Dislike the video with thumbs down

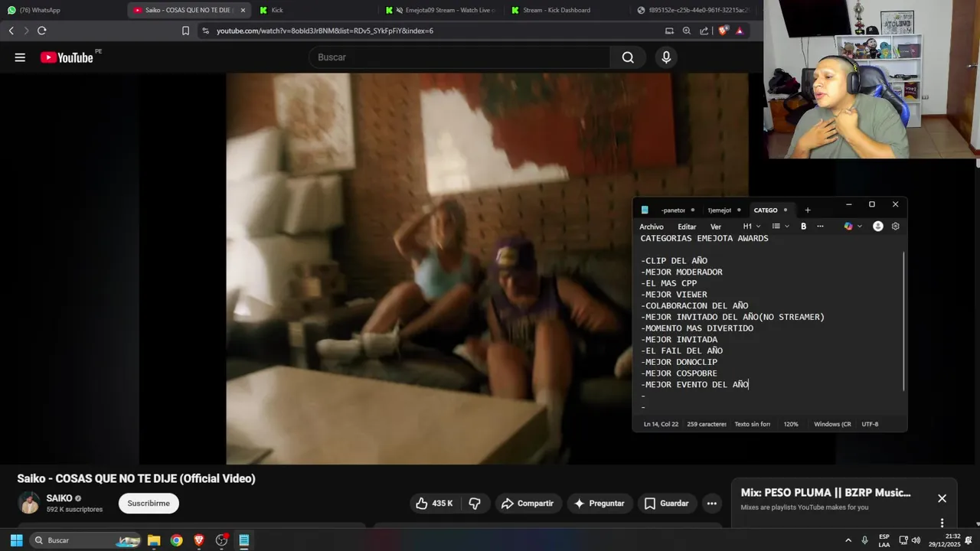475,503
